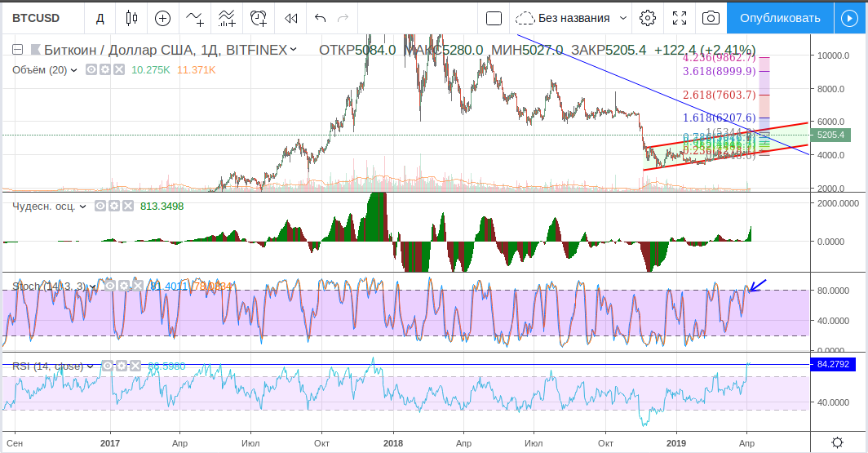Hide the Volume indicator with eye icon

(x=91, y=70)
